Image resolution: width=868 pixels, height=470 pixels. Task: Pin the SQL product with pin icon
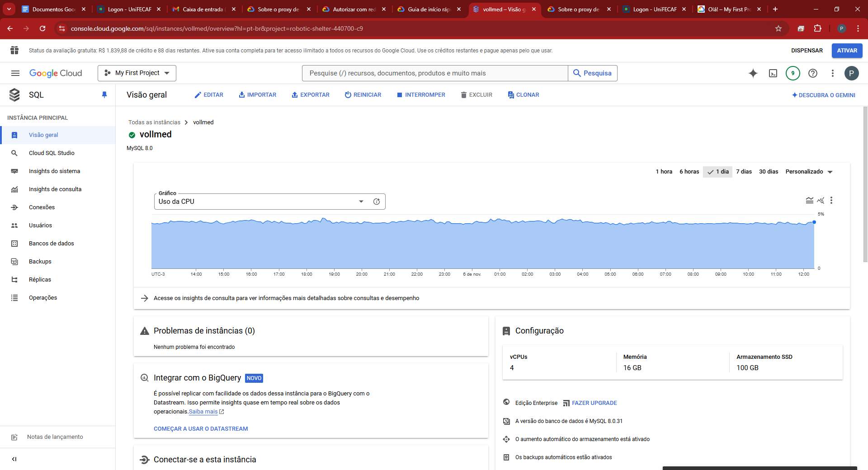pos(104,95)
